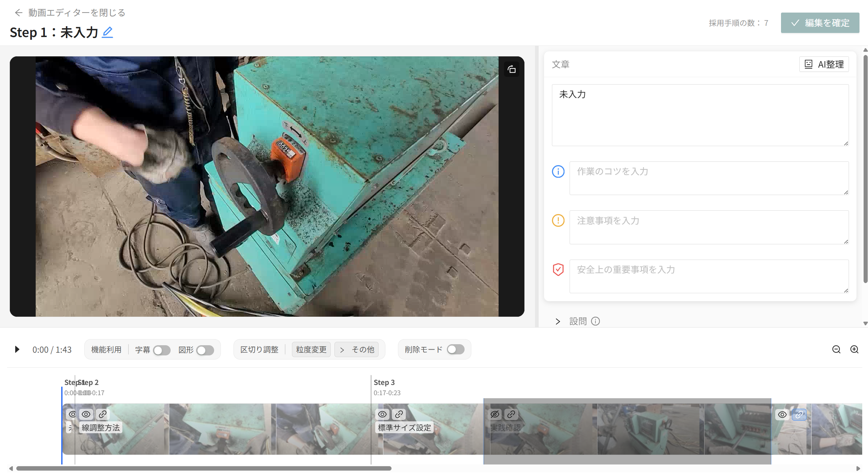Click the rotate icon on video preview
Viewport: 868px width, 474px height.
(511, 69)
